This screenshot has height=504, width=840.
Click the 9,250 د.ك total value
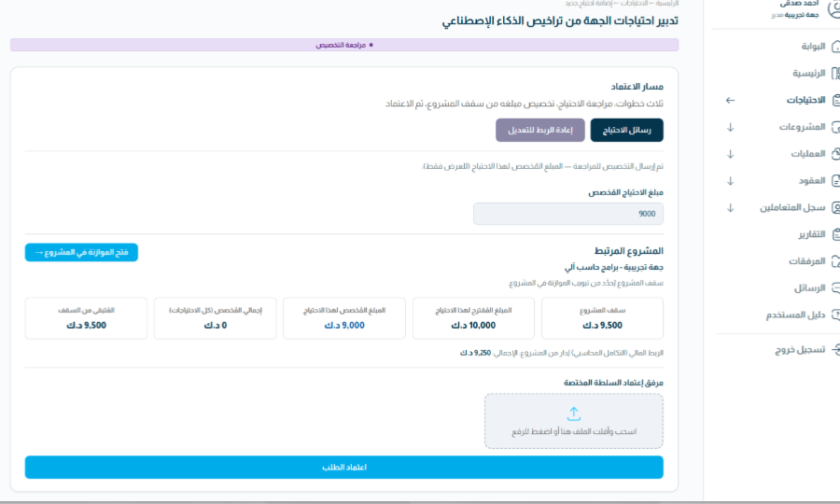(475, 353)
